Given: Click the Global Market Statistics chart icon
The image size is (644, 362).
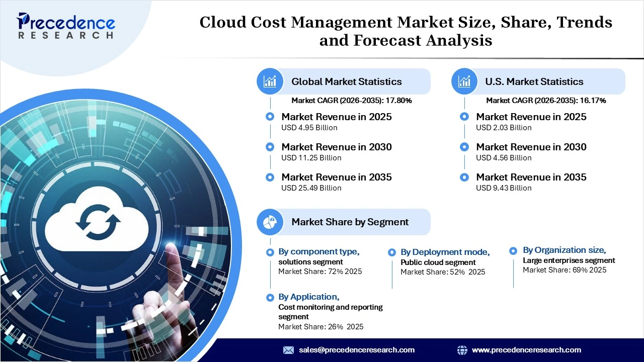Looking at the screenshot, I should coord(270,81).
